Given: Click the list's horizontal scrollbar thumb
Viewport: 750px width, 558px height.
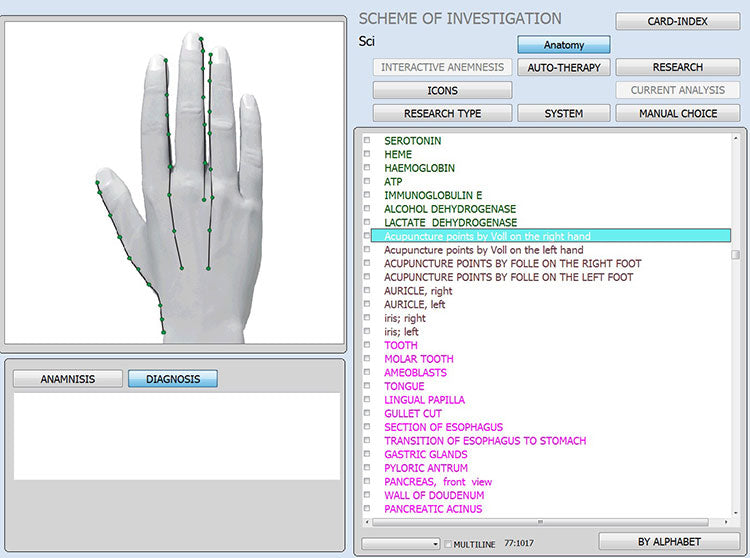Looking at the screenshot, I should coord(540,522).
